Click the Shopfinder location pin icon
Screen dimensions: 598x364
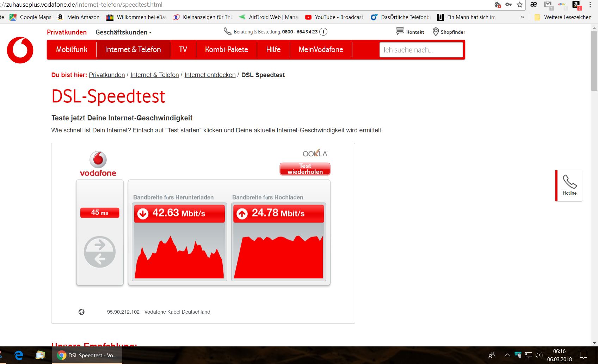(x=436, y=32)
